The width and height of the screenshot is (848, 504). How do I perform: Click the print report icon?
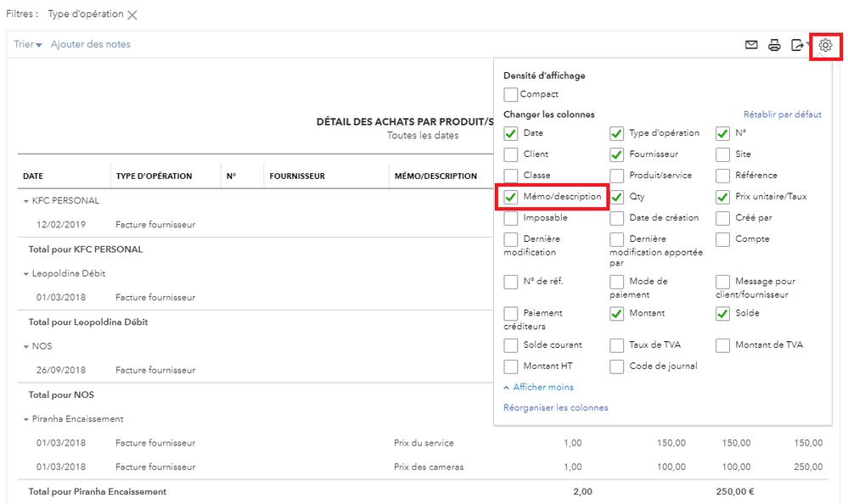[x=774, y=45]
